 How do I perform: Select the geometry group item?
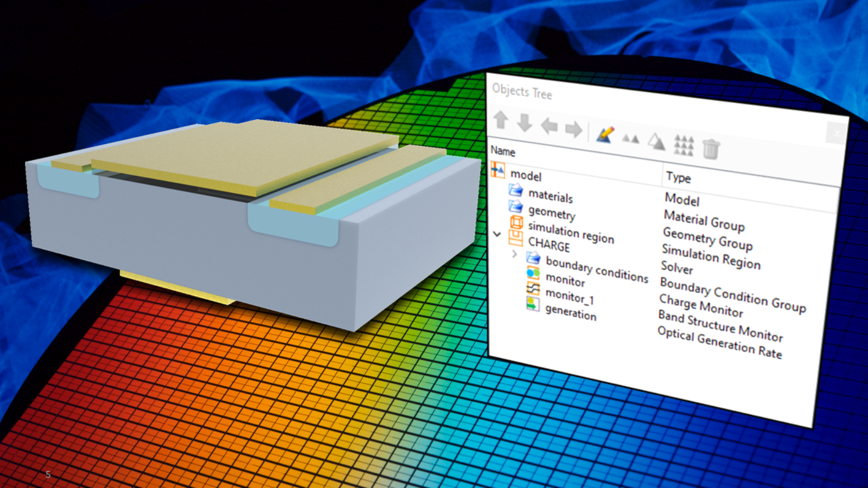(551, 213)
